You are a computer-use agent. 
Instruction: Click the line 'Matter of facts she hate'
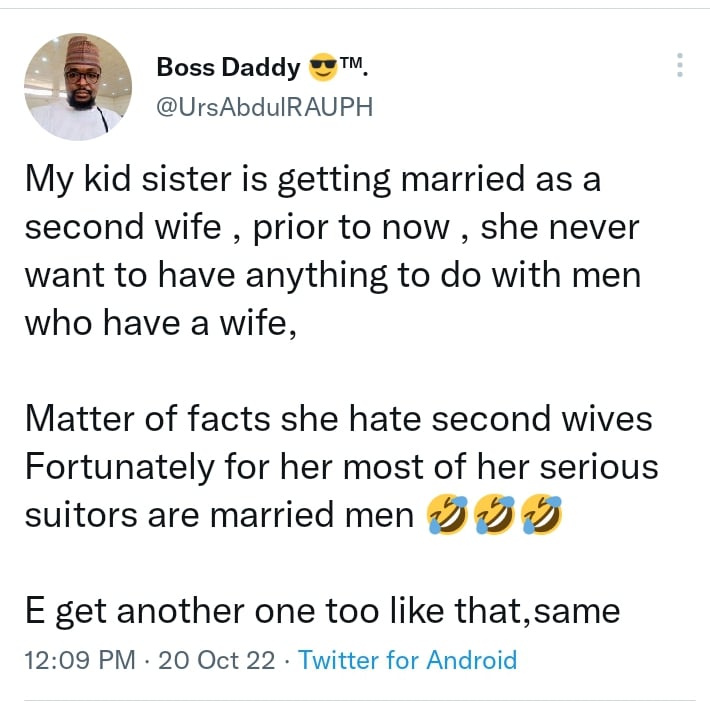tap(338, 418)
